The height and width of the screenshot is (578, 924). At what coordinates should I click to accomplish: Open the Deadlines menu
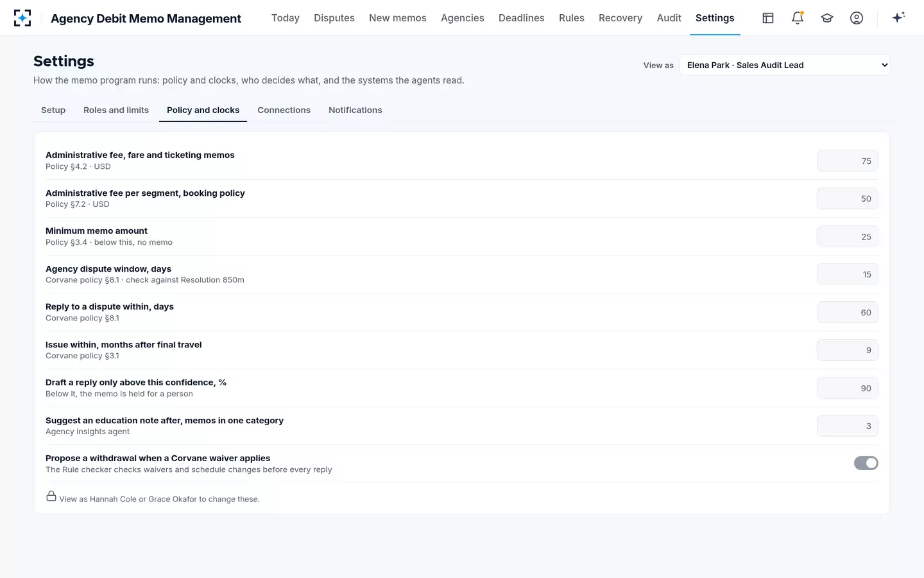click(522, 18)
